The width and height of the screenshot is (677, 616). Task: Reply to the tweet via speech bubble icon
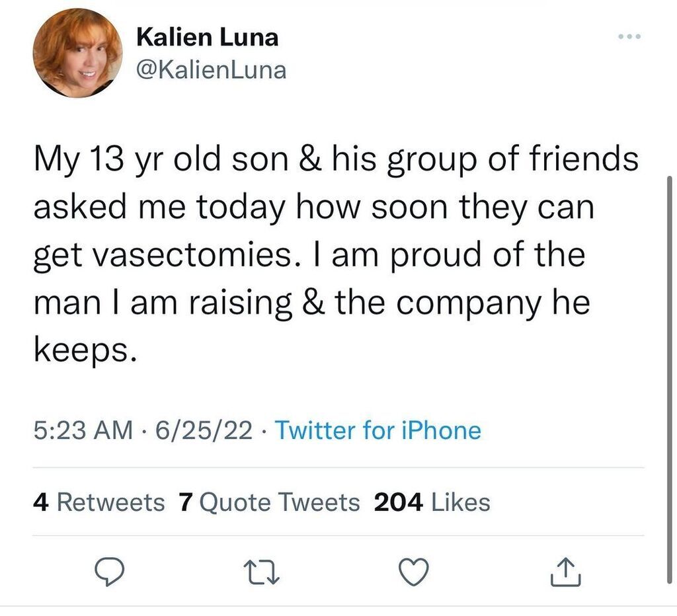click(x=105, y=572)
